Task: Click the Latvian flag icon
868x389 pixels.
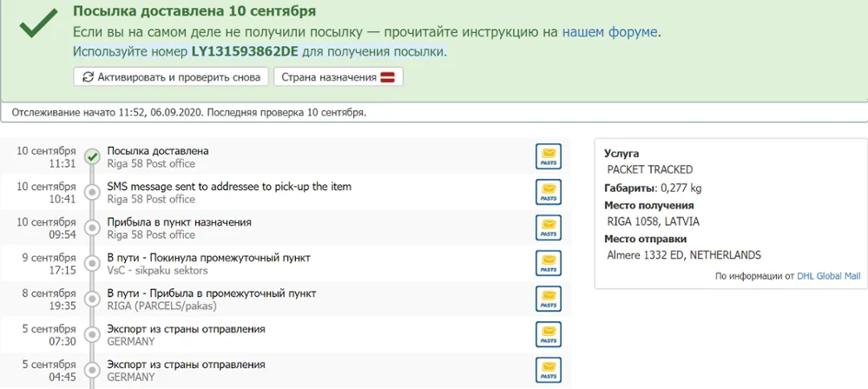Action: coord(390,77)
